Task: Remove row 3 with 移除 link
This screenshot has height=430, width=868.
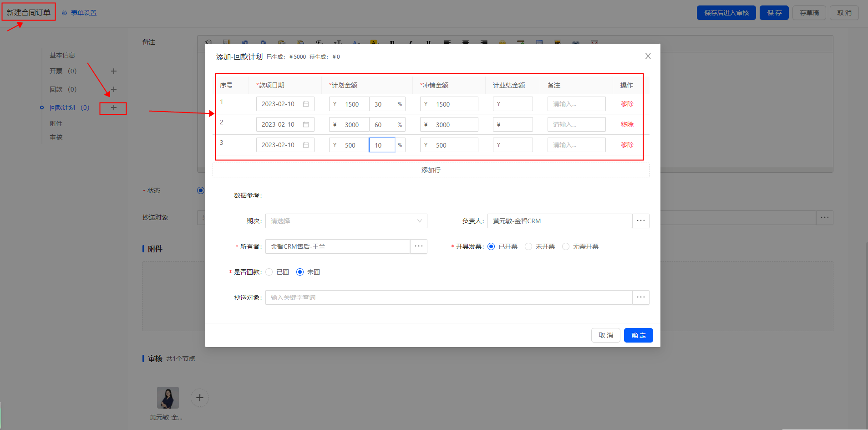Action: [x=627, y=145]
